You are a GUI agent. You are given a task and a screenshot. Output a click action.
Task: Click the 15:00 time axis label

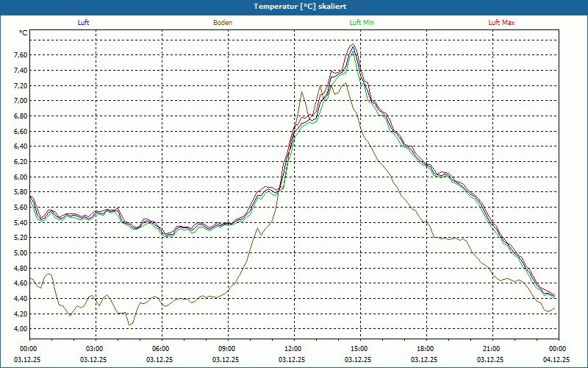[359, 349]
